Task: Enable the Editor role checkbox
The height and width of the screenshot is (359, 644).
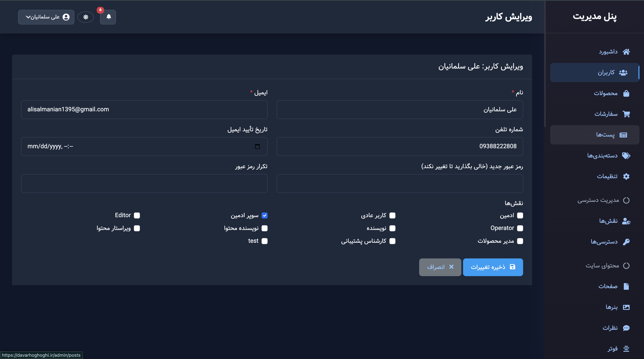Action: (137, 215)
